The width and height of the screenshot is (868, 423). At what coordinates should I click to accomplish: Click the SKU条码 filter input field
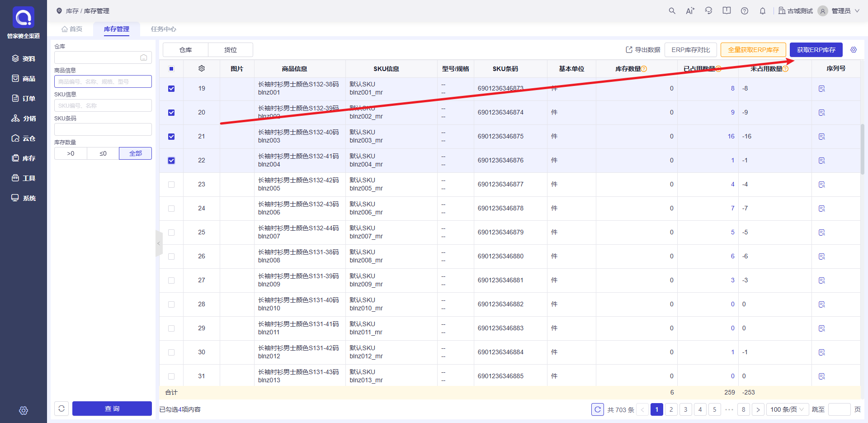pos(103,129)
